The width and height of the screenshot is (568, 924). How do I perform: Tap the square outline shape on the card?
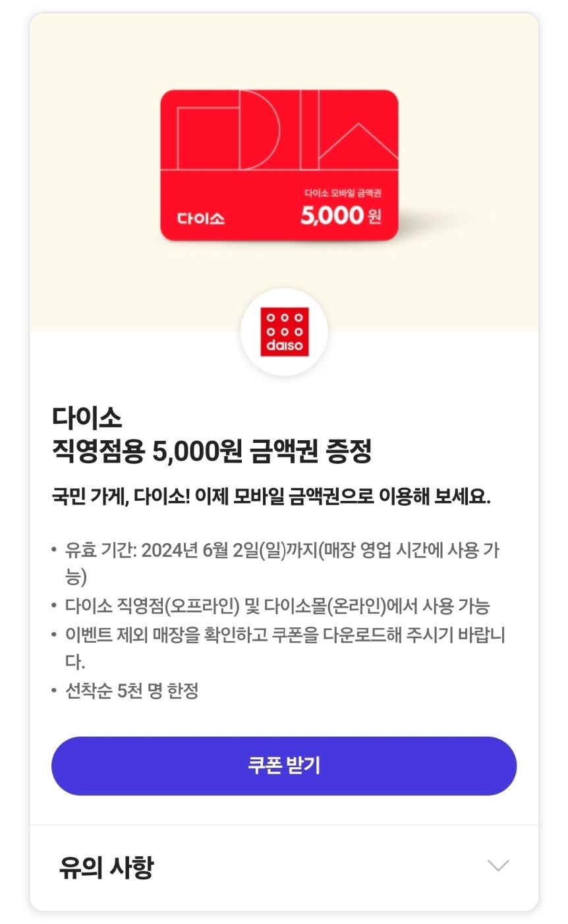tap(208, 137)
